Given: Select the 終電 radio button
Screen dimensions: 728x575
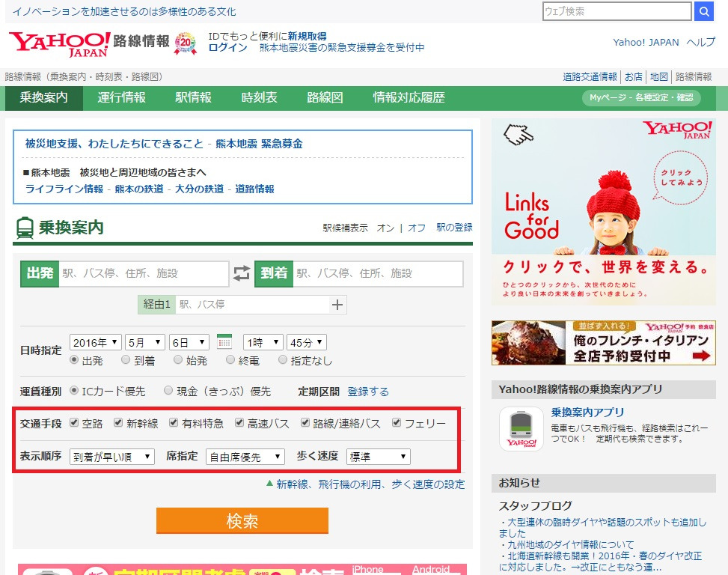Looking at the screenshot, I should [230, 359].
